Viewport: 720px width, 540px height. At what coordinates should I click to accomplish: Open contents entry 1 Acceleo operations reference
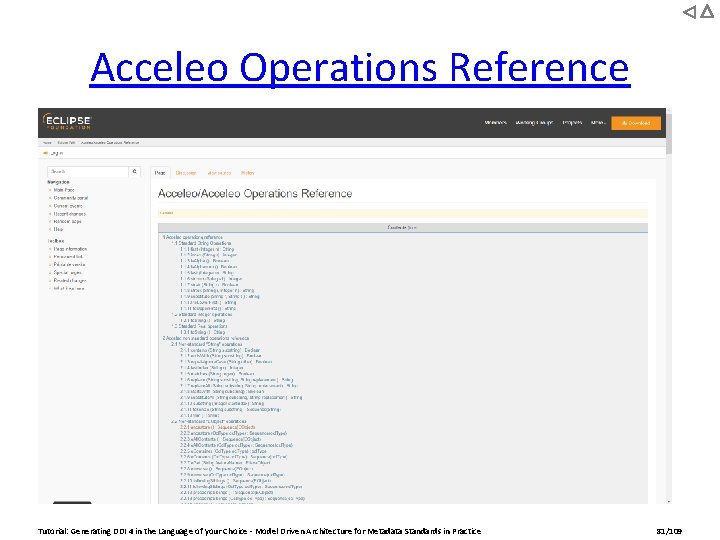coord(192,237)
